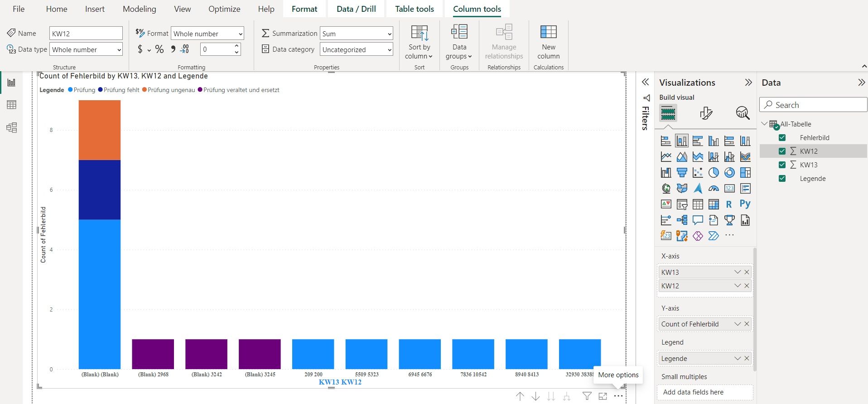Open the File menu
This screenshot has height=404, width=868.
(x=19, y=9)
